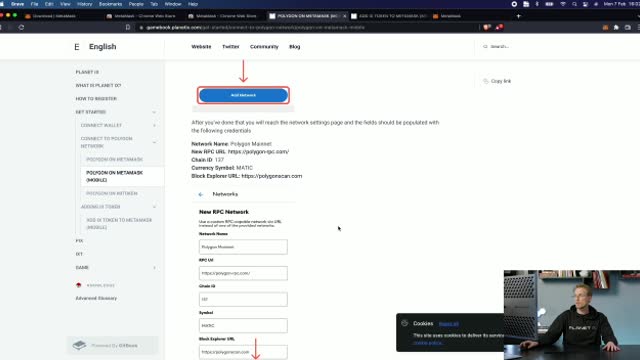Image resolution: width=640 pixels, height=360 pixels.
Task: Open WHAT IS PLANET IX? in the sidebar
Action: [98, 85]
